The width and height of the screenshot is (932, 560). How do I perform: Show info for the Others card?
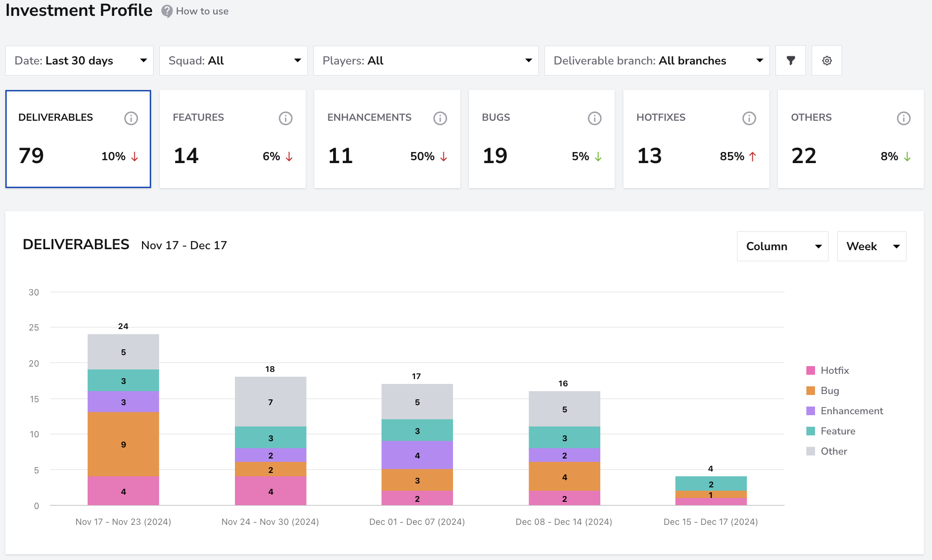coord(904,118)
